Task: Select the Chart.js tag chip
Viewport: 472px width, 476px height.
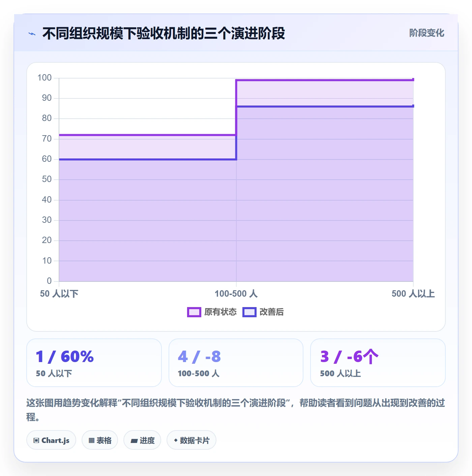Action: click(51, 440)
